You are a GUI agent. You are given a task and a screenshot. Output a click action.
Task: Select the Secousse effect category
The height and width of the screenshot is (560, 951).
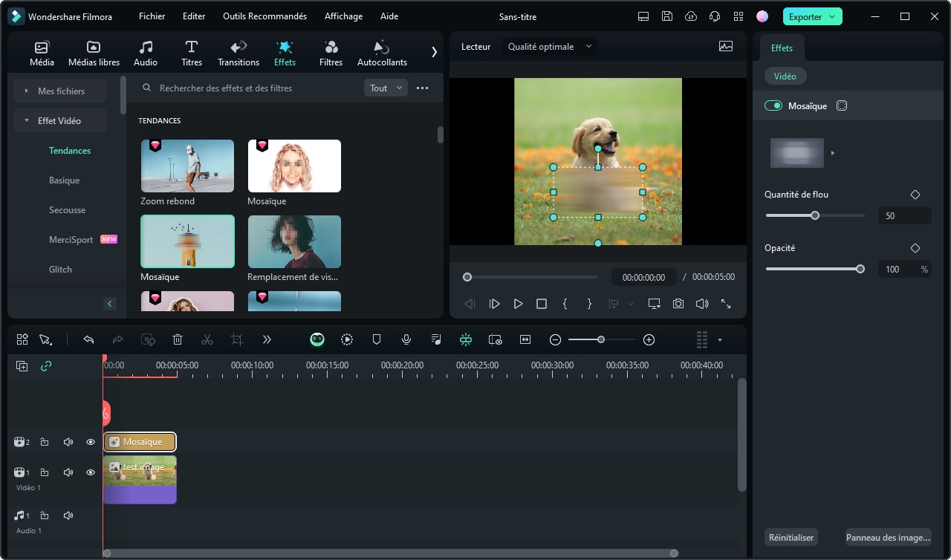pos(67,209)
